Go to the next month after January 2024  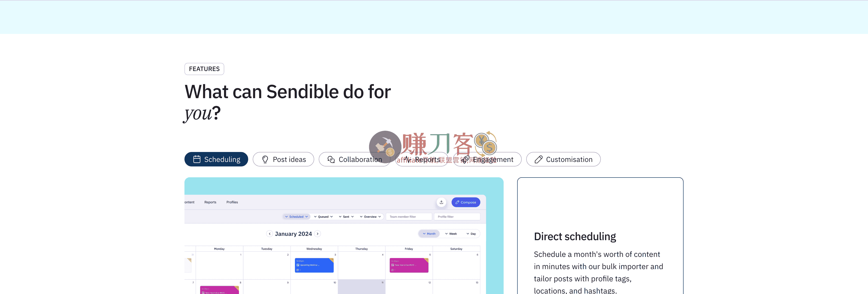click(317, 234)
